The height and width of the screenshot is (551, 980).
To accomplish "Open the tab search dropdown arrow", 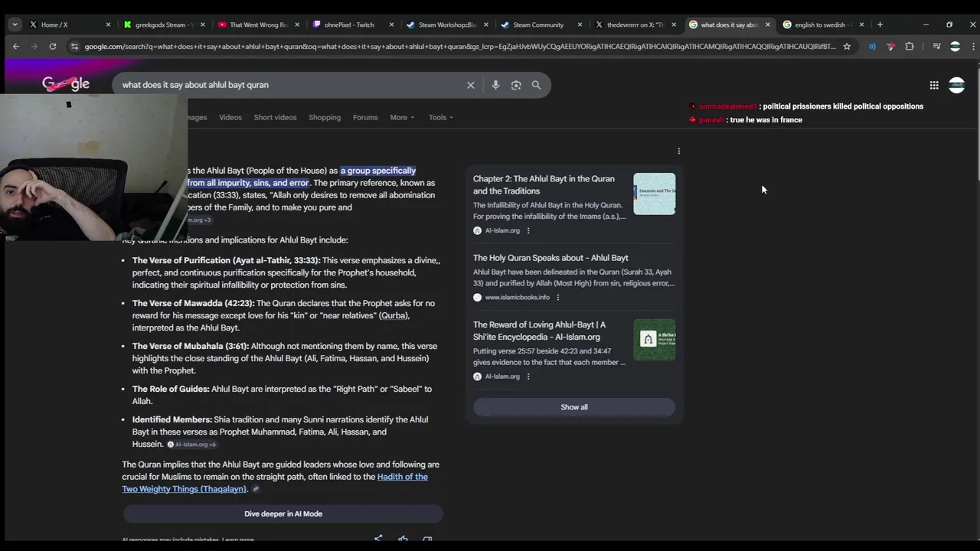I will coord(15,24).
